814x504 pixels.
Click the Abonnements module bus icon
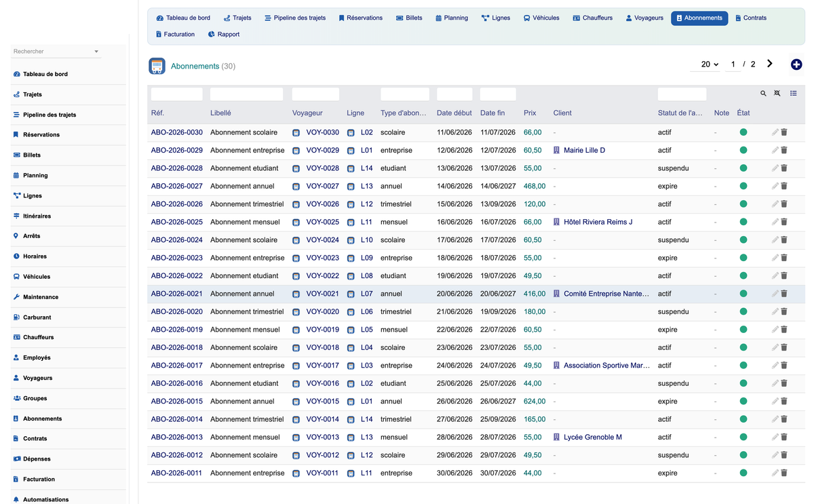157,66
